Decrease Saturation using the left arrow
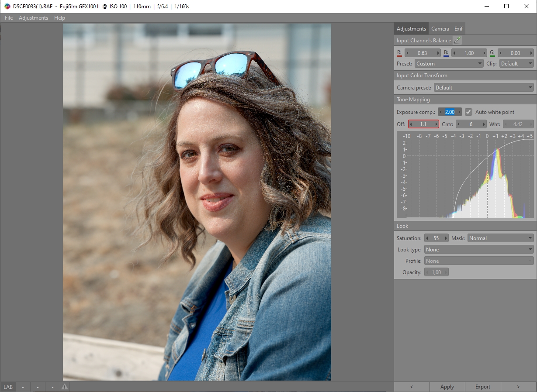This screenshot has height=392, width=537. pos(427,238)
